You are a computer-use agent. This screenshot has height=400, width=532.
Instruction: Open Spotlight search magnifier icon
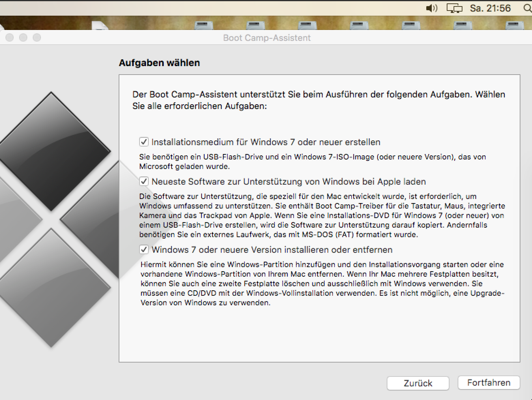[528, 8]
